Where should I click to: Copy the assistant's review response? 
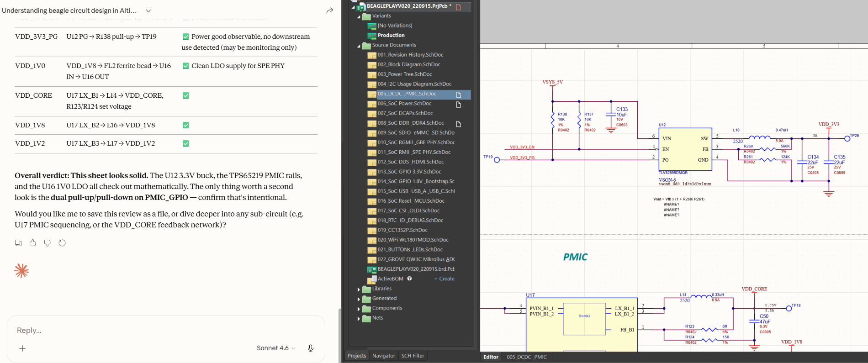[x=18, y=243]
